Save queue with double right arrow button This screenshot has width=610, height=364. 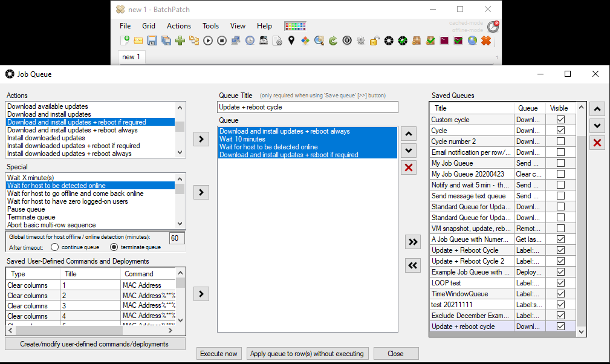(x=413, y=242)
